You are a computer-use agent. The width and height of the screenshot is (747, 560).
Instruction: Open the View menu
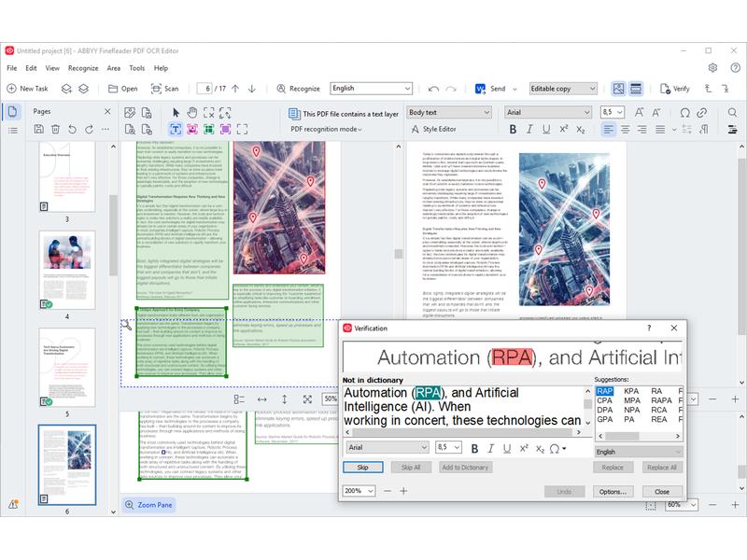pos(52,68)
